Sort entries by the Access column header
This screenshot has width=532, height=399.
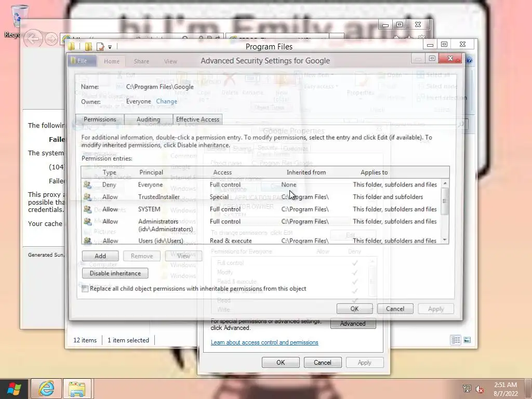pos(222,172)
